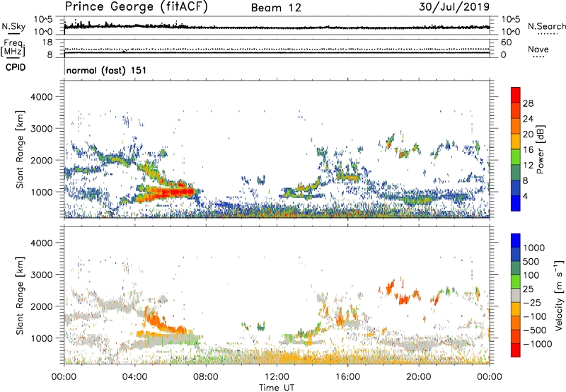Click the "08:00" time axis label
The width and height of the screenshot is (566, 392).
(206, 377)
